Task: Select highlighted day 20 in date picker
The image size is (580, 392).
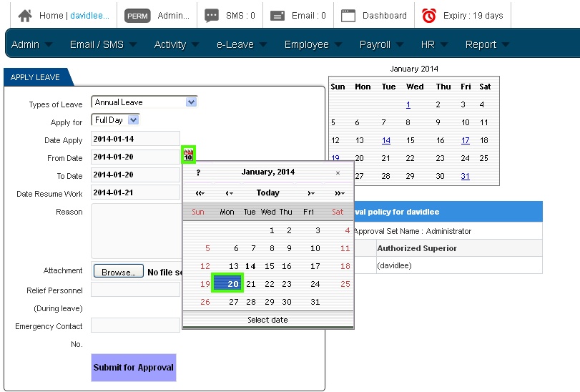Action: [x=227, y=283]
